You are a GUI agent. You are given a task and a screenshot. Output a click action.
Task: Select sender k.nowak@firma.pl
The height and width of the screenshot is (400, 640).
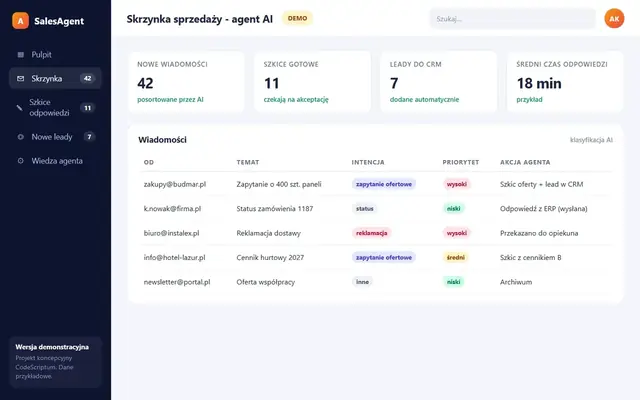[x=172, y=209]
